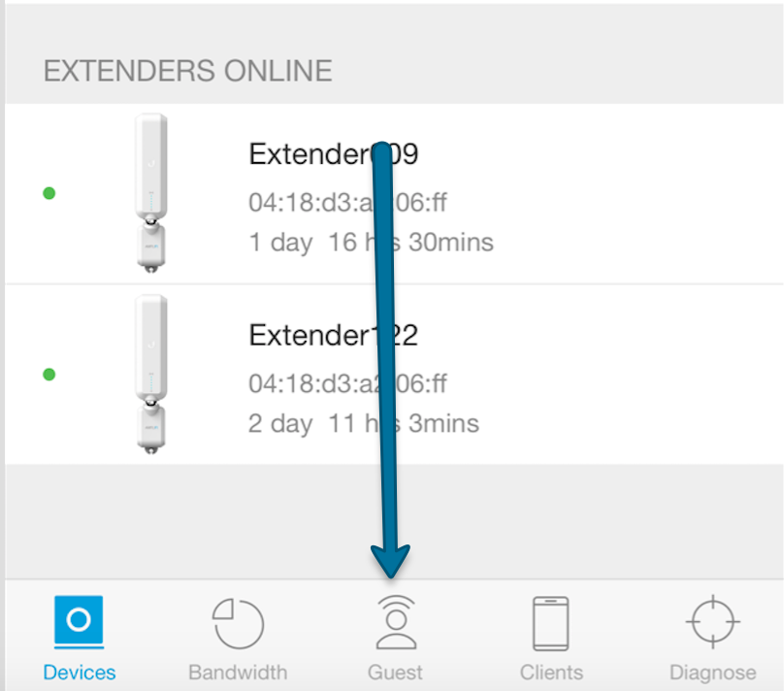
Task: Go to the Guest tab label
Action: [x=395, y=673]
